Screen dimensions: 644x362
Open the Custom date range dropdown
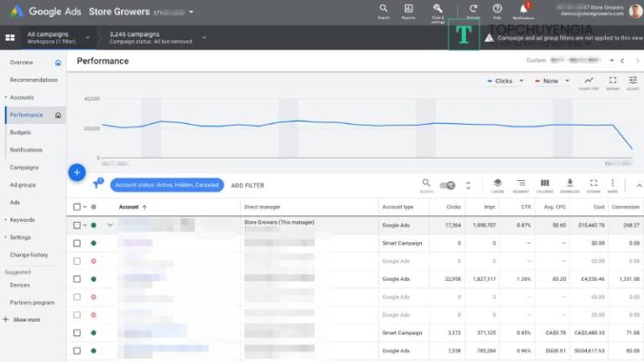(x=611, y=60)
